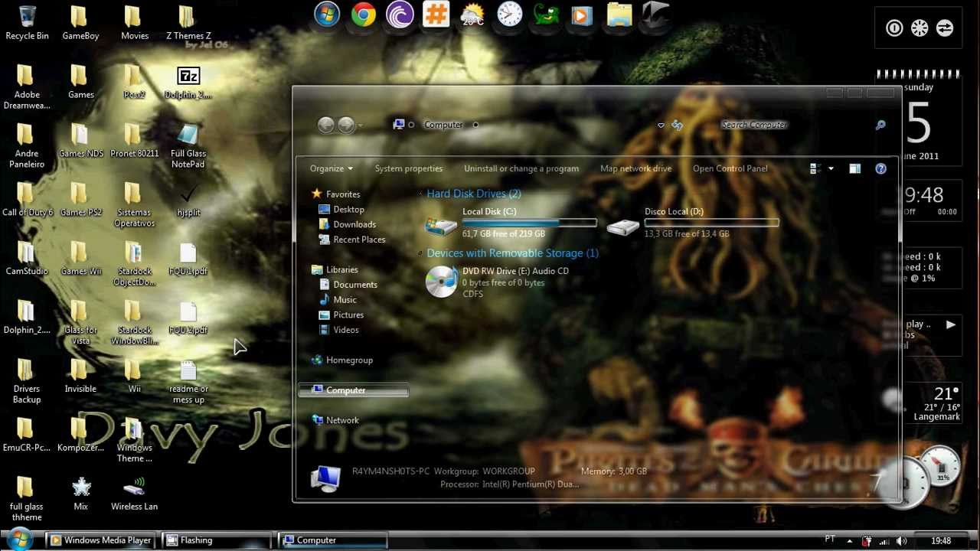
Task: Select Local Disk (C:) drive
Action: coord(511,223)
